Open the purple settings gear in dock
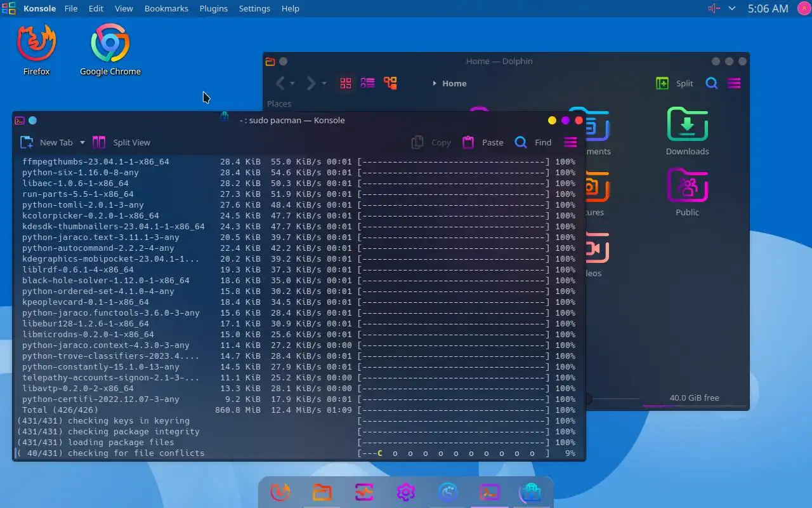Image resolution: width=812 pixels, height=508 pixels. pyautogui.click(x=406, y=492)
